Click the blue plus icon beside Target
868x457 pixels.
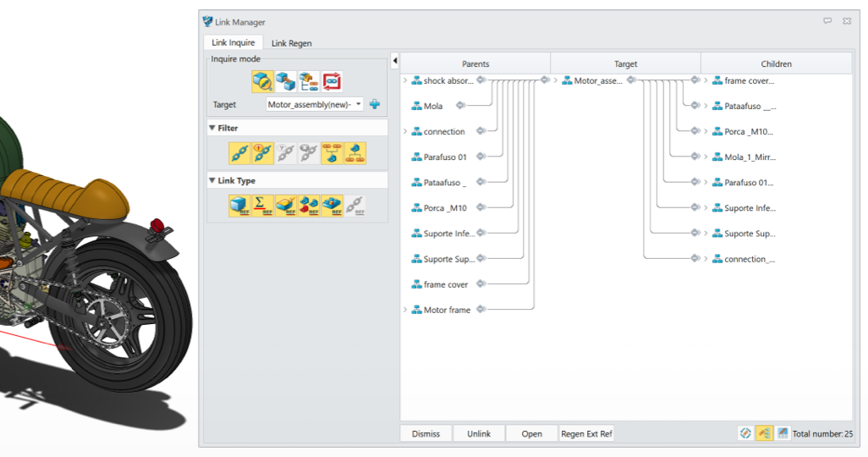point(375,104)
